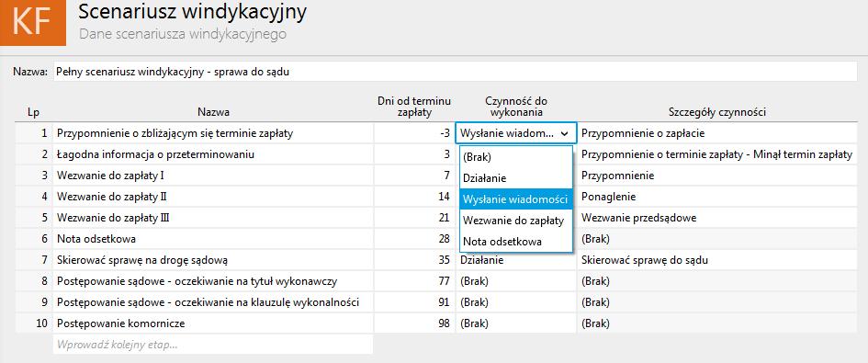Click the Lp column header

point(33,112)
